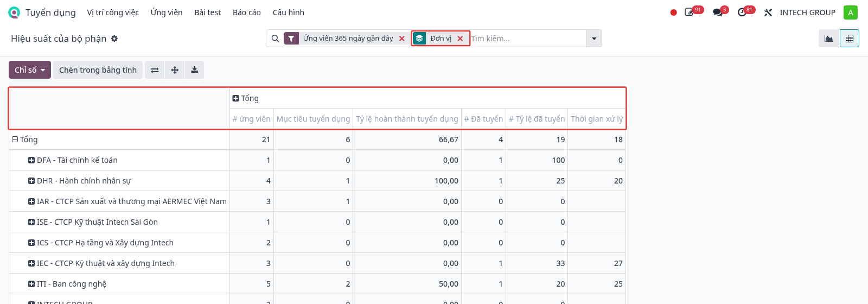Click the filter funnel icon in search bar
868x304 pixels.
tap(291, 39)
